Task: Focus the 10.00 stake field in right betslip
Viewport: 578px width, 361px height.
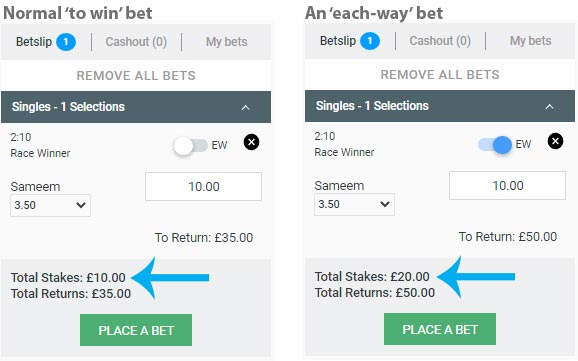Action: tap(507, 185)
